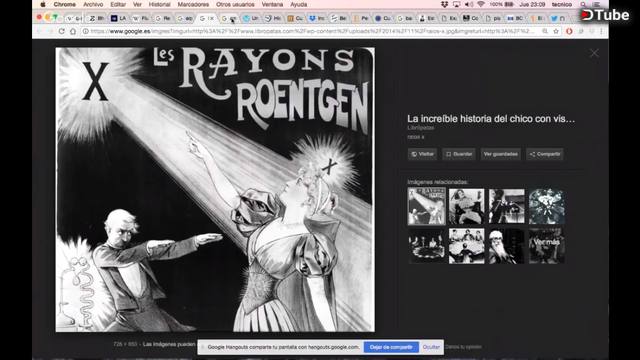The image size is (640, 360).
Task: Bookmark this page with the star icon
Action: point(556,31)
